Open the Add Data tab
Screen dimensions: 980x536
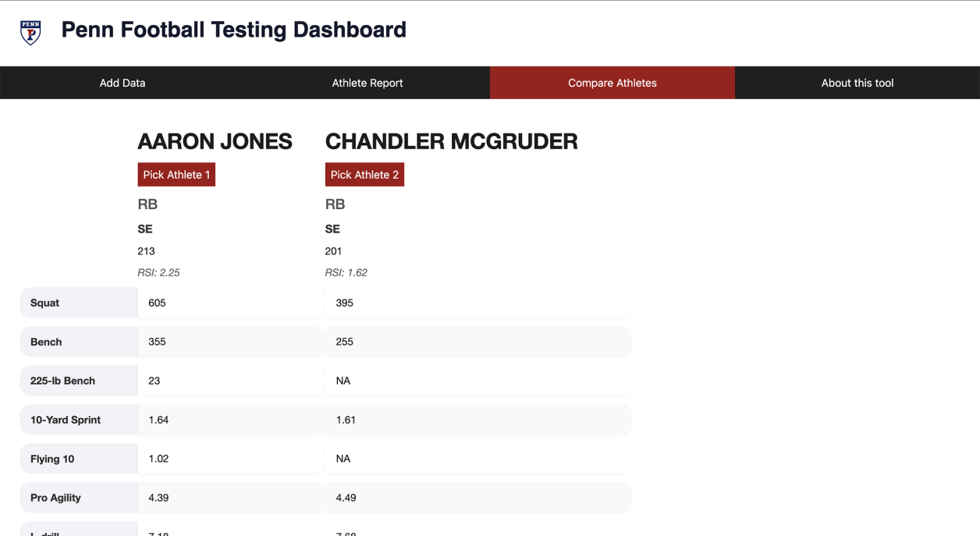[123, 83]
